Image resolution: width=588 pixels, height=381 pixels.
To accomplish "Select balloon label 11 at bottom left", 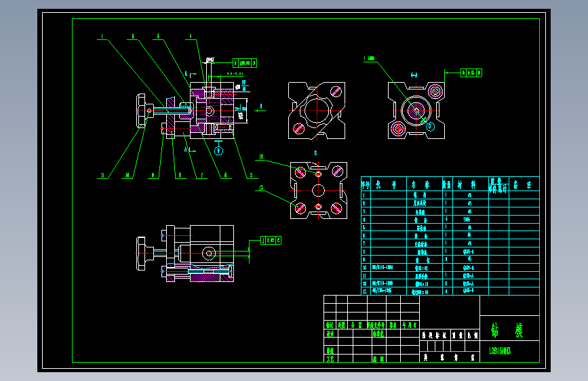I will coord(102,175).
